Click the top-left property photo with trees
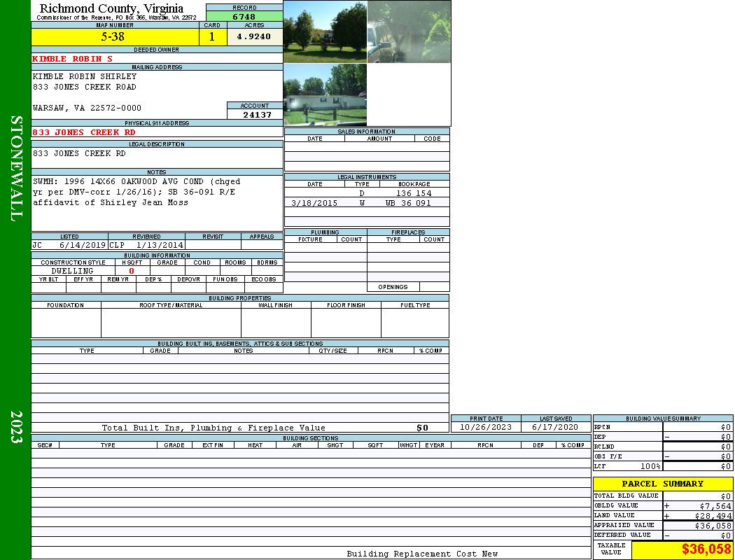The image size is (735, 560). point(325,31)
